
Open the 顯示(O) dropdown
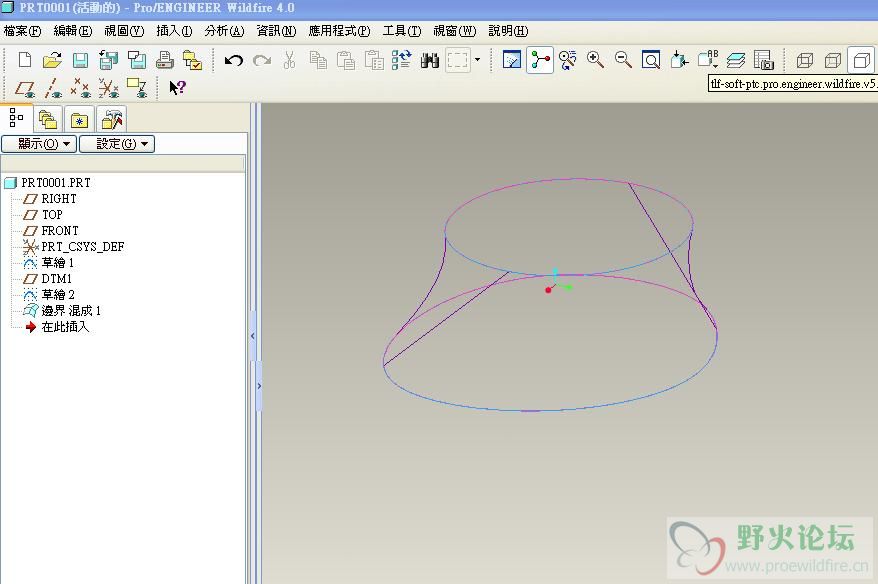(39, 144)
